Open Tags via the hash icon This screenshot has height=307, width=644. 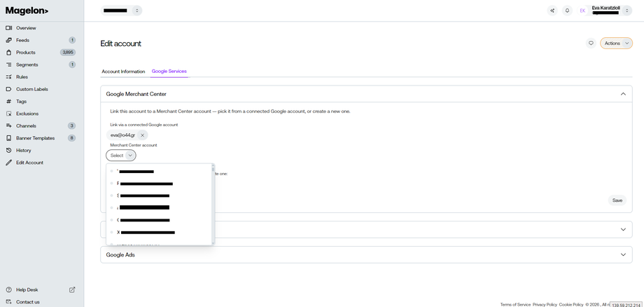click(9, 102)
